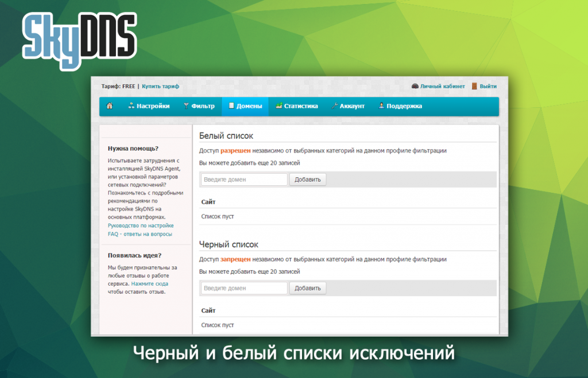Screen dimensions: 588x378
Task: Click the Настройки network icon
Action: point(131,106)
